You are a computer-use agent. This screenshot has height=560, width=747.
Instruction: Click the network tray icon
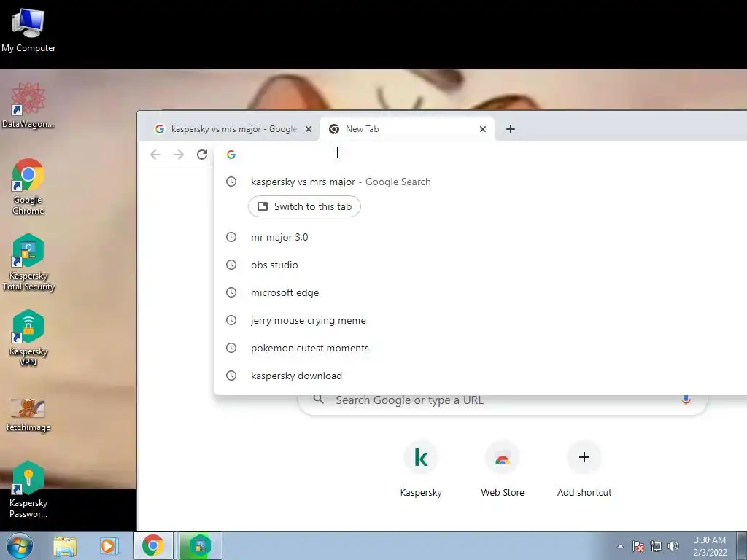(656, 546)
